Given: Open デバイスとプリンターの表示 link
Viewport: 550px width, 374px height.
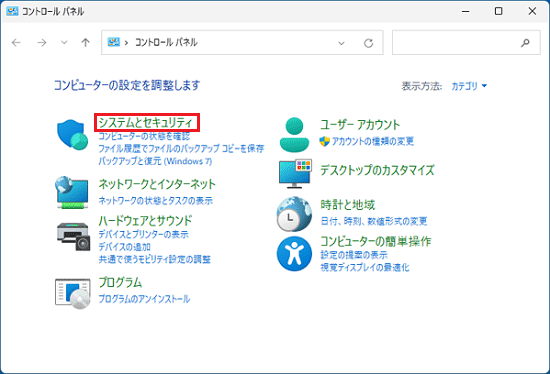Looking at the screenshot, I should [143, 234].
